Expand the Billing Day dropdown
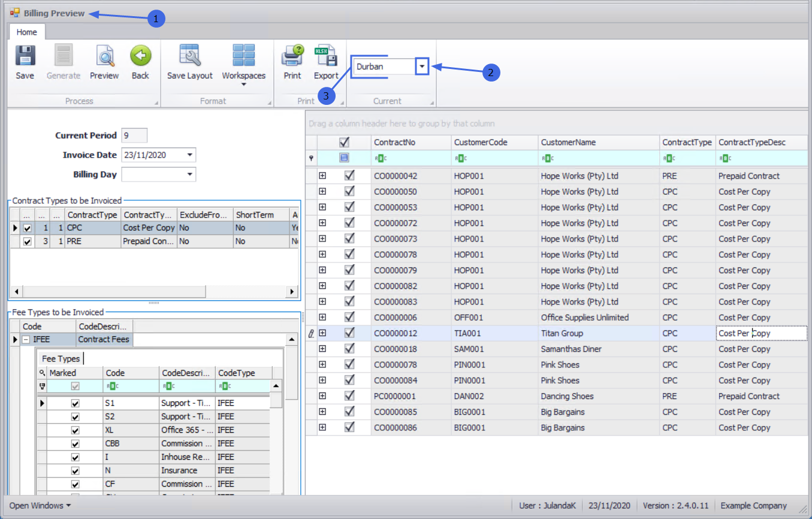812x519 pixels. [189, 174]
